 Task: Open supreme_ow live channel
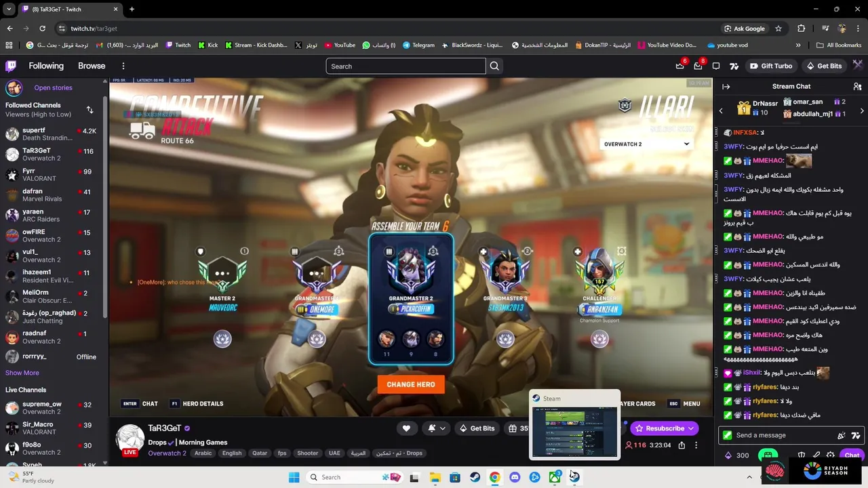(x=52, y=407)
